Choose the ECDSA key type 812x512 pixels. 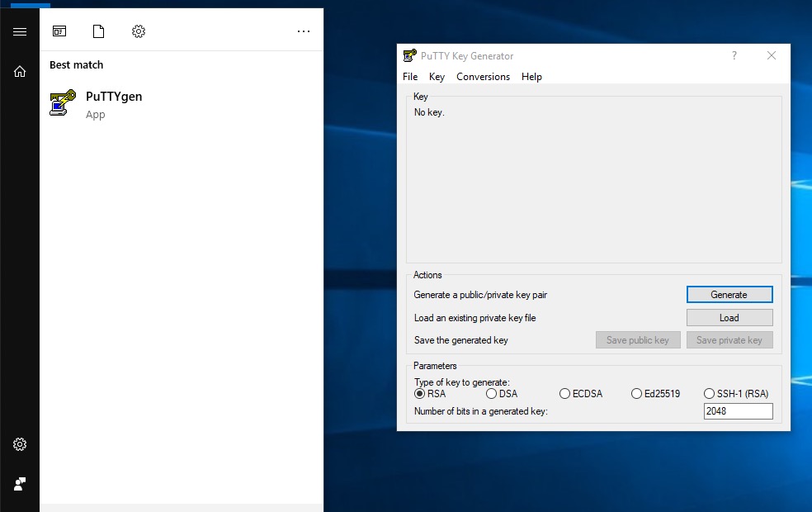pyautogui.click(x=565, y=394)
